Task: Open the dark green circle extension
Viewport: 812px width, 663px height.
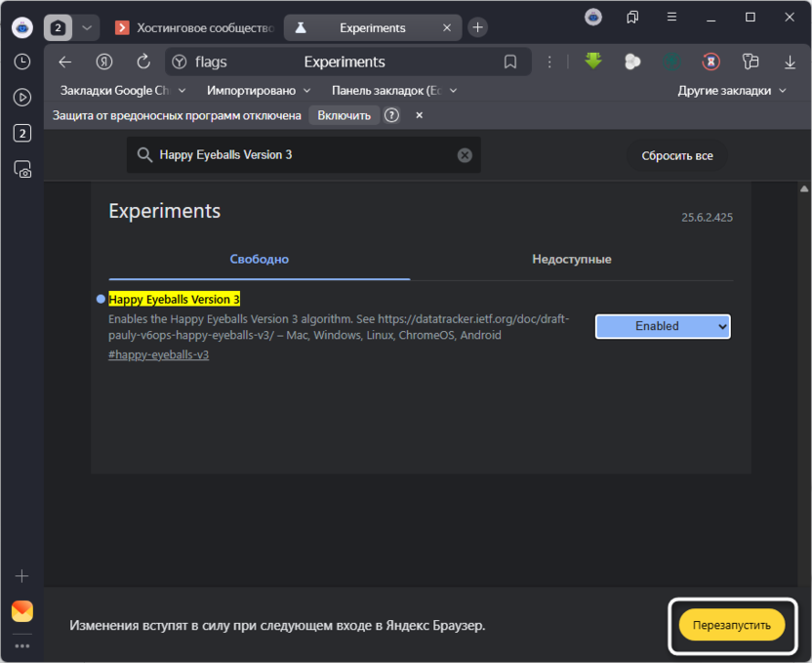Action: (x=671, y=62)
